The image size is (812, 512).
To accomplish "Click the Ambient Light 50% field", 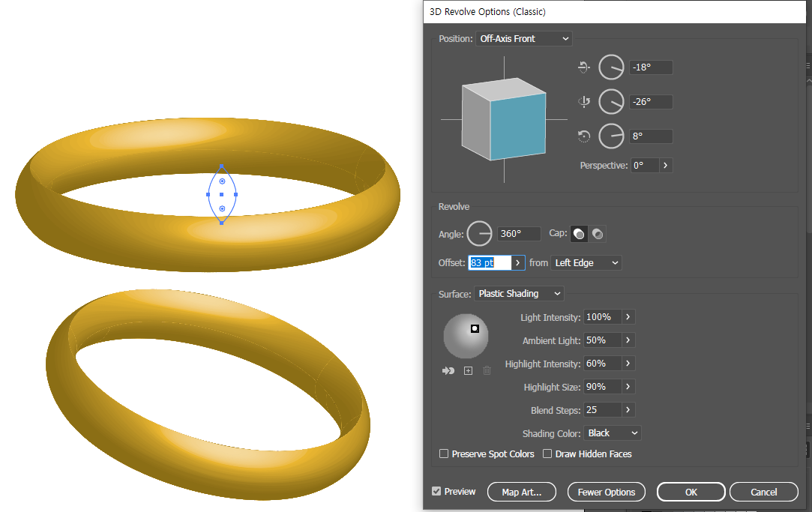I will (x=602, y=340).
